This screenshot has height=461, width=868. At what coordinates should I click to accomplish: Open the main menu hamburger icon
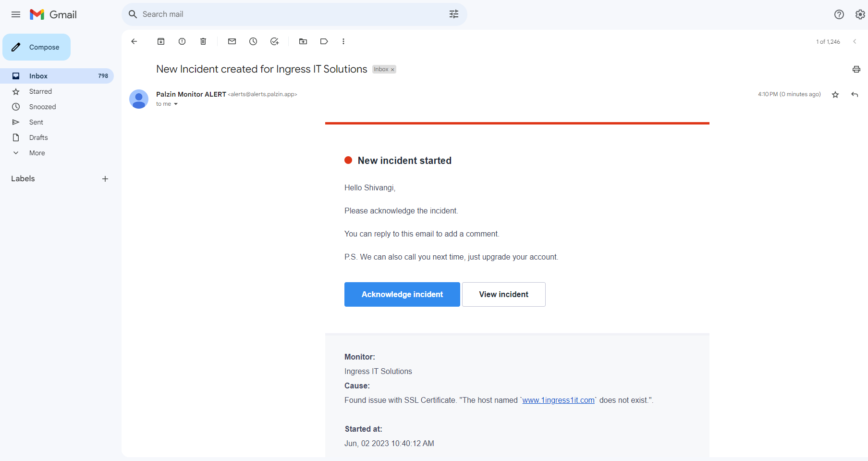16,14
